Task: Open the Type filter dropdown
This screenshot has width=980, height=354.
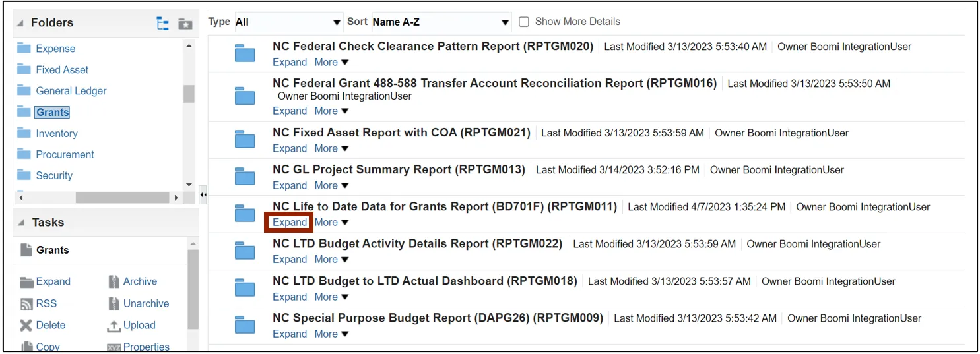Action: (x=289, y=22)
